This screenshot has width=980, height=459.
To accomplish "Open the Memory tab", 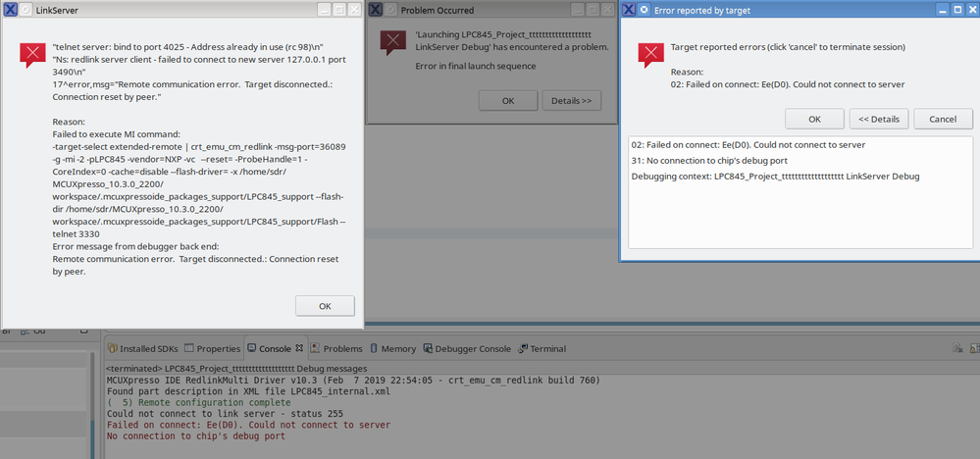I will 393,348.
